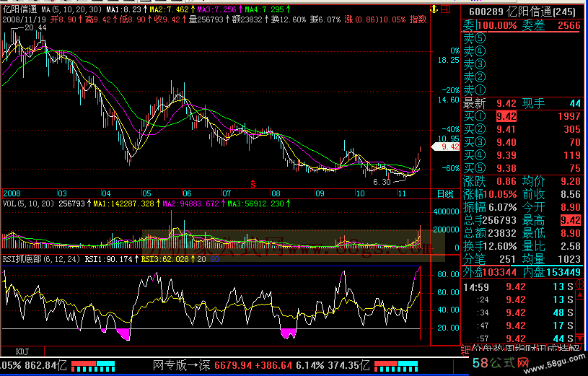The image size is (588, 376).
Task: Click the 换手 value 12.60% in the quote panel
Action: [500, 247]
